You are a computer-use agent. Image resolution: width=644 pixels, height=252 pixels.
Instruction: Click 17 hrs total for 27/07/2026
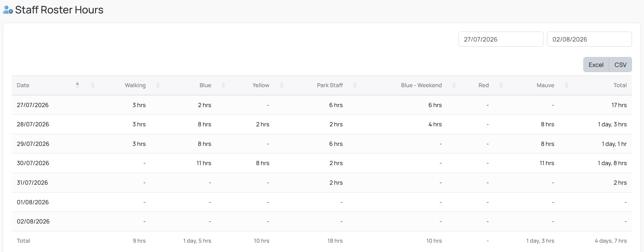coord(619,105)
